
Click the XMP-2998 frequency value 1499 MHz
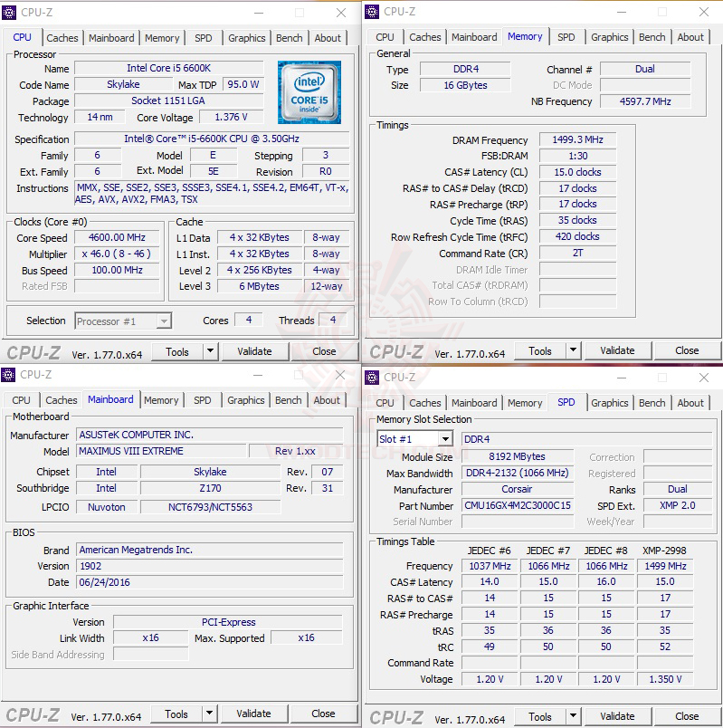point(665,566)
